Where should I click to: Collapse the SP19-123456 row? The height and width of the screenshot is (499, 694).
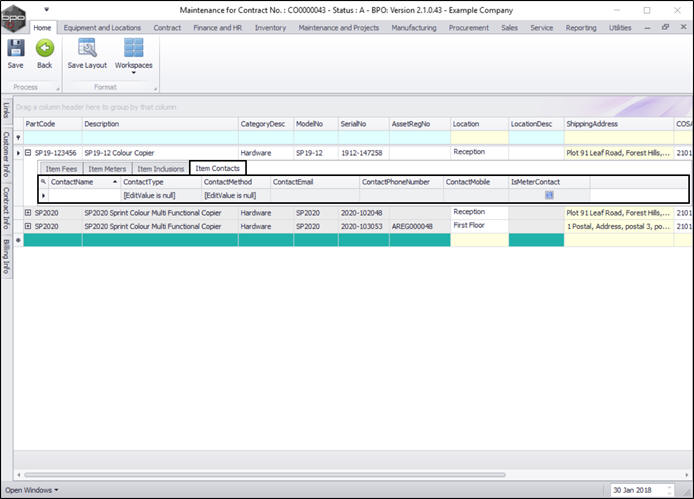(28, 153)
